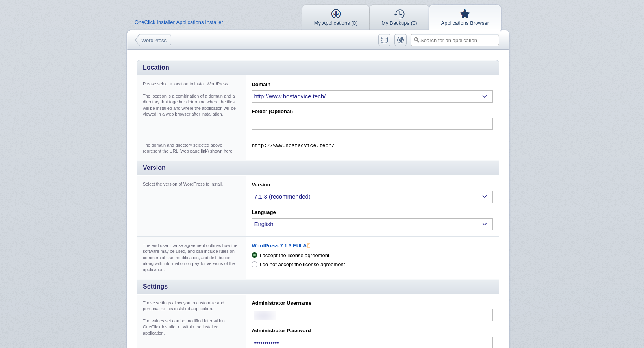Switch to Applications Browser tab
Screen dimensions: 644x348
465,18
